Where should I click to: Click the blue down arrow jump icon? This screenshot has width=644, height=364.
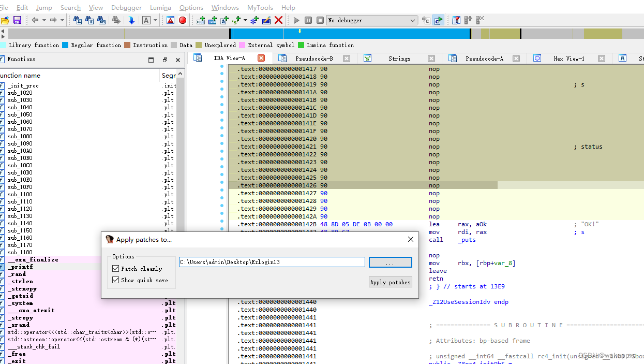[131, 20]
